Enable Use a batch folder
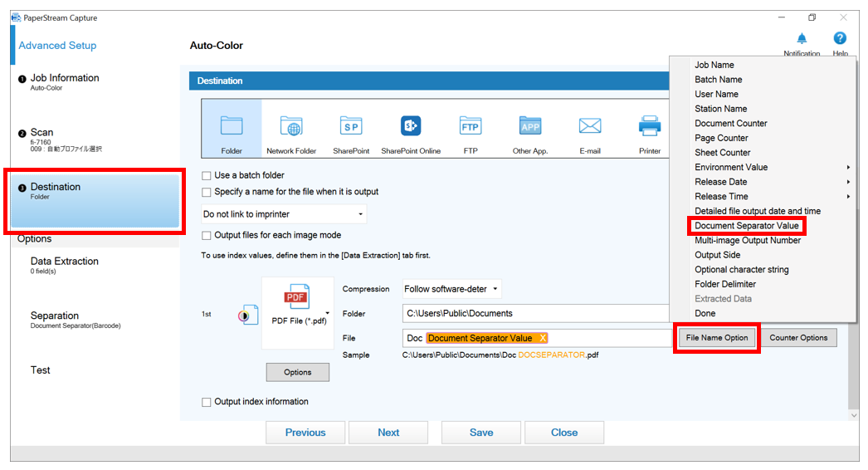The image size is (868, 470). [x=207, y=176]
